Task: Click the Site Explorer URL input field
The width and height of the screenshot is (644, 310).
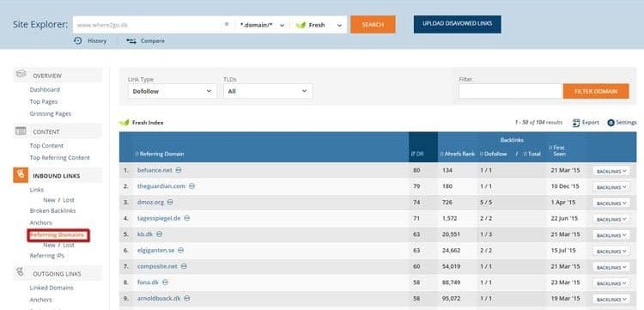Action: (x=149, y=25)
